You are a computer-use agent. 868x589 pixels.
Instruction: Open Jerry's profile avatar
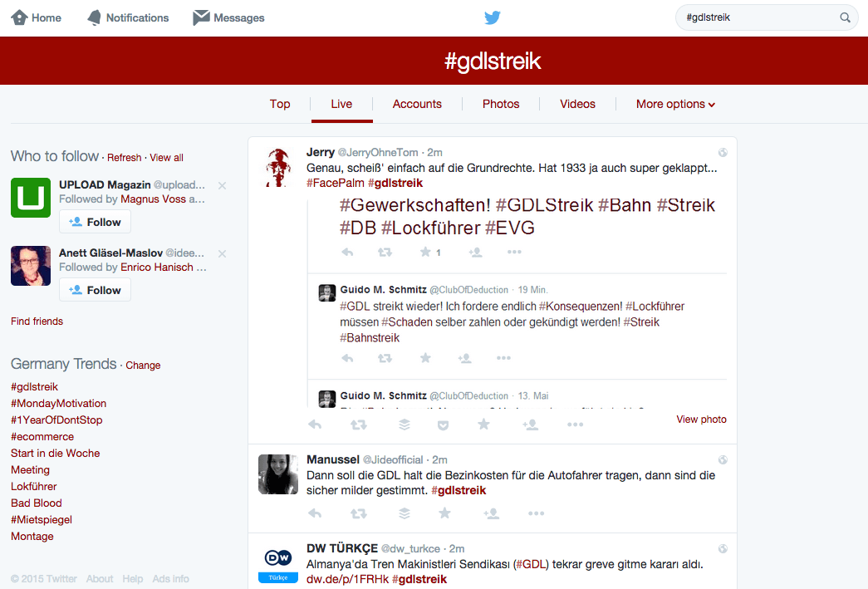coord(278,168)
